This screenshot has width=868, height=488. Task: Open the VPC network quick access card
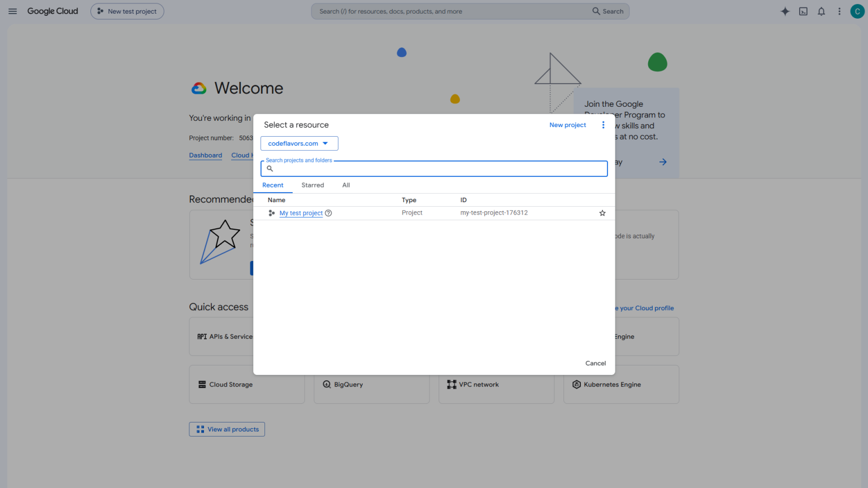coord(496,384)
